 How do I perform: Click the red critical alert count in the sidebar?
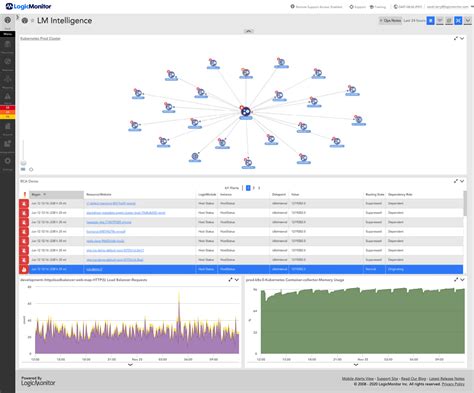click(7, 108)
